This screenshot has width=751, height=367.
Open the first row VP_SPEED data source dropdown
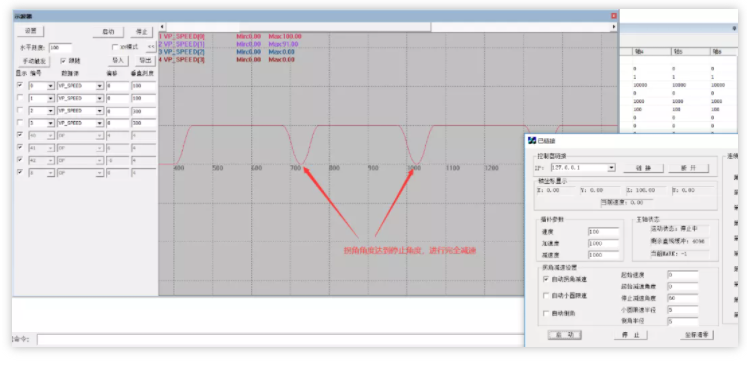[100, 86]
